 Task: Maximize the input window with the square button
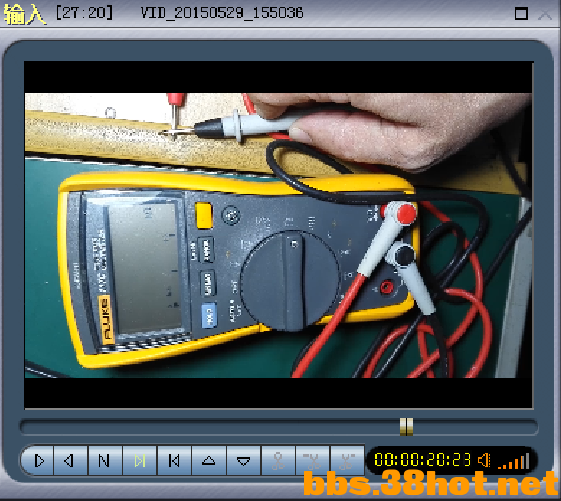click(x=521, y=14)
